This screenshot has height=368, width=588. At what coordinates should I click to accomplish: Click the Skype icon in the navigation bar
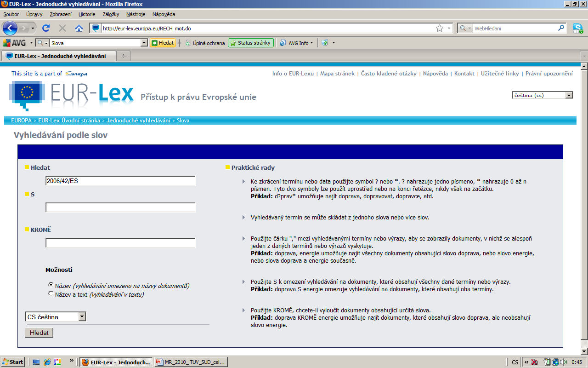pyautogui.click(x=578, y=28)
